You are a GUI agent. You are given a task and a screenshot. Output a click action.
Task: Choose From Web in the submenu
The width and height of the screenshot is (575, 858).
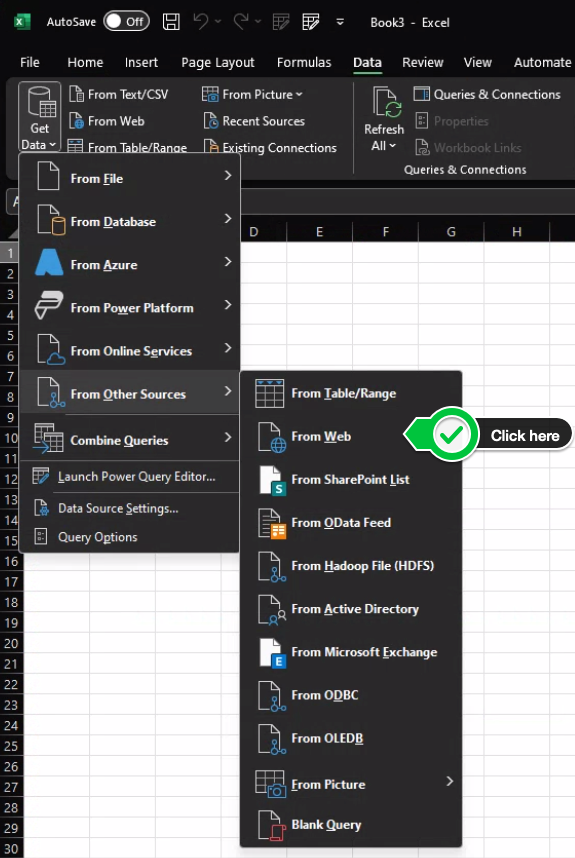[x=351, y=436]
